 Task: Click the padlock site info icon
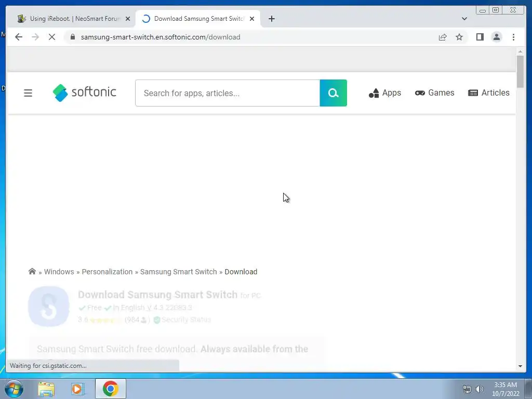tap(73, 37)
